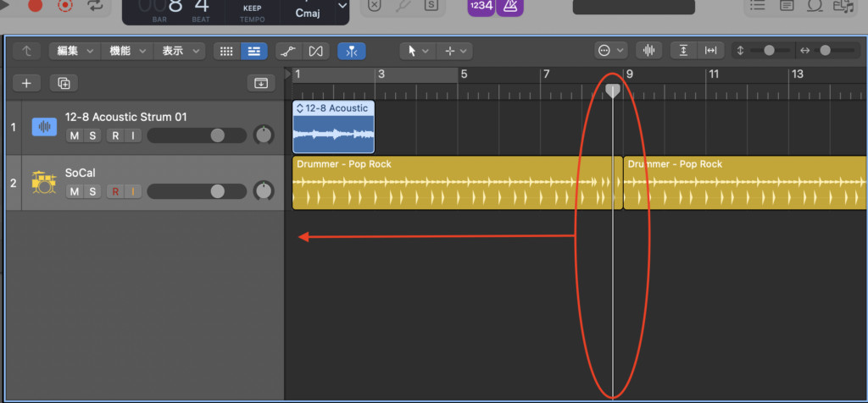Click the vertical auto zoom icon
This screenshot has width=868, height=403.
(x=683, y=51)
